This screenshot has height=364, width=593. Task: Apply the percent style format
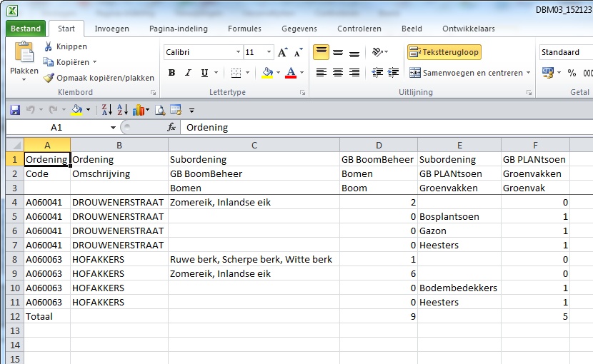click(572, 73)
